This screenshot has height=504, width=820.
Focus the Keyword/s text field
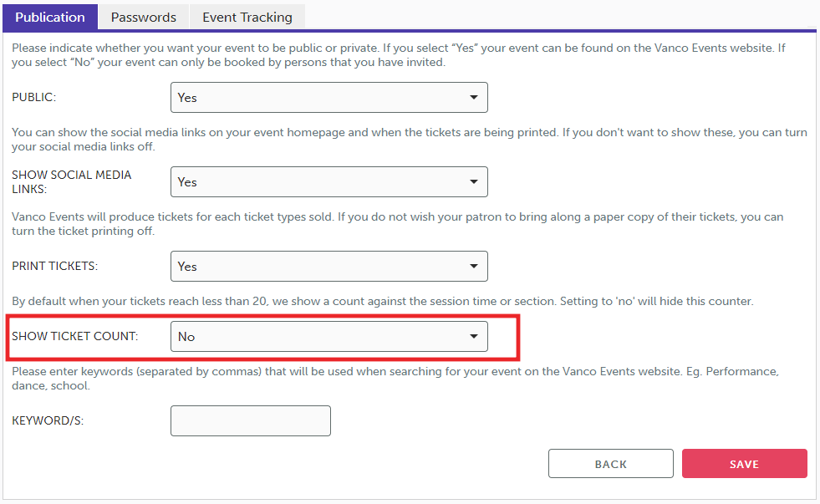click(251, 421)
